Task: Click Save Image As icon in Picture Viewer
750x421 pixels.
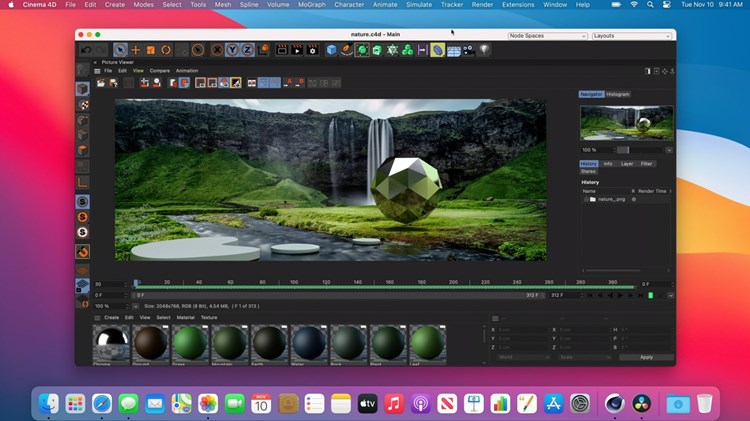Action: [113, 83]
